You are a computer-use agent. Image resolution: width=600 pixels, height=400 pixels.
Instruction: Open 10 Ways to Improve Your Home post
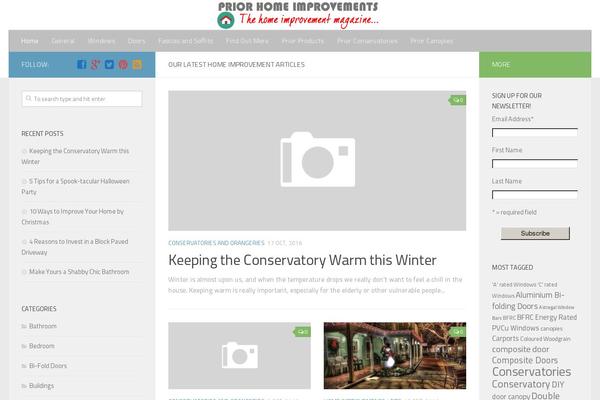[x=73, y=217]
